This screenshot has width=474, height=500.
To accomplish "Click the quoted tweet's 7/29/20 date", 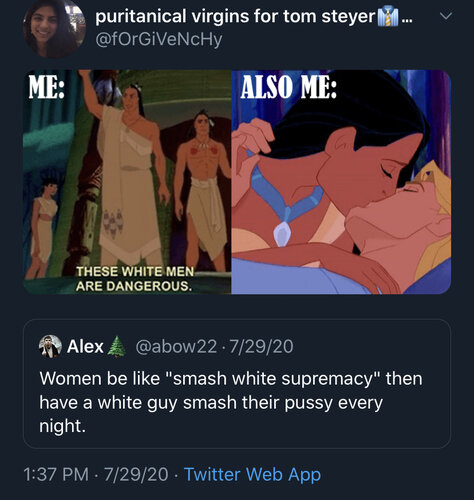I will point(262,347).
